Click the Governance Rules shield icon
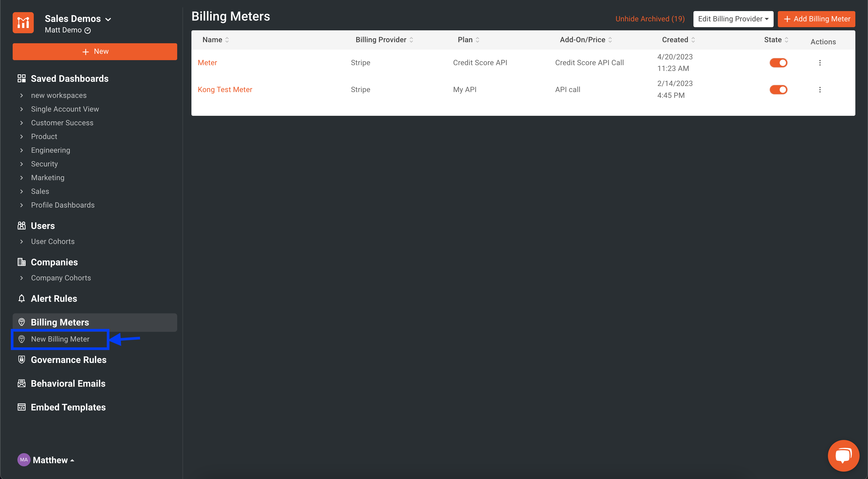868x479 pixels. pyautogui.click(x=21, y=360)
